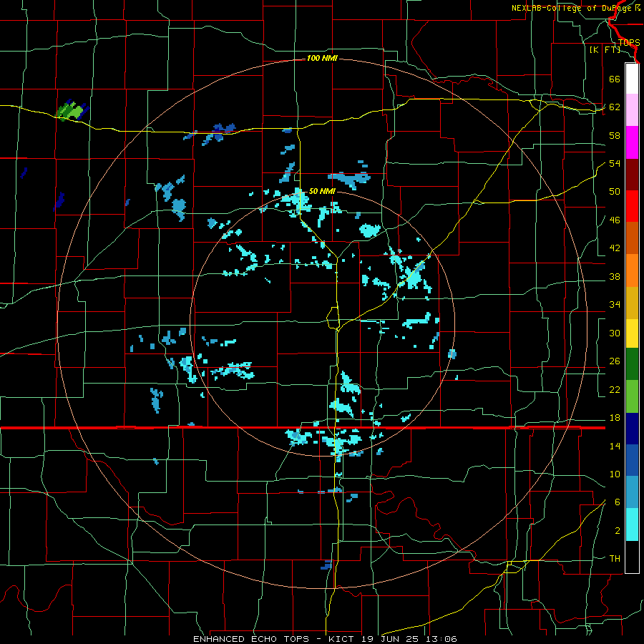This screenshot has height=644, width=644.
Task: Click the legend value '34'
Action: (615, 305)
